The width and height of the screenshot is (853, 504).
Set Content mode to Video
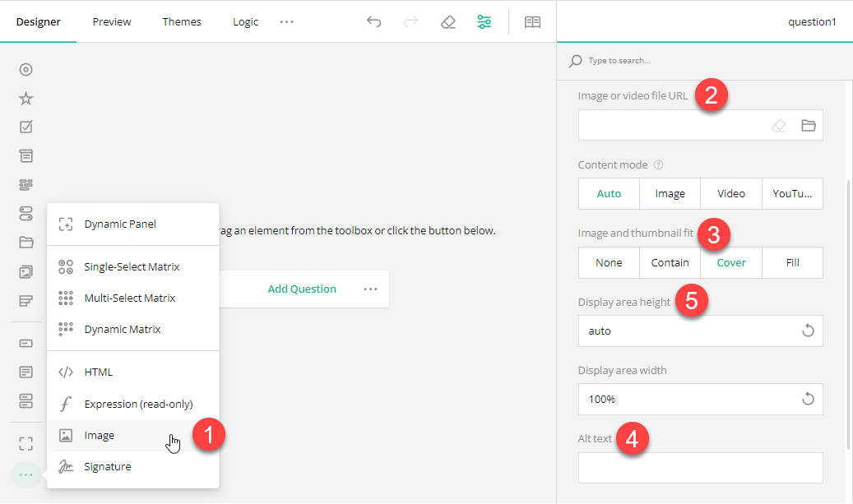pos(730,193)
